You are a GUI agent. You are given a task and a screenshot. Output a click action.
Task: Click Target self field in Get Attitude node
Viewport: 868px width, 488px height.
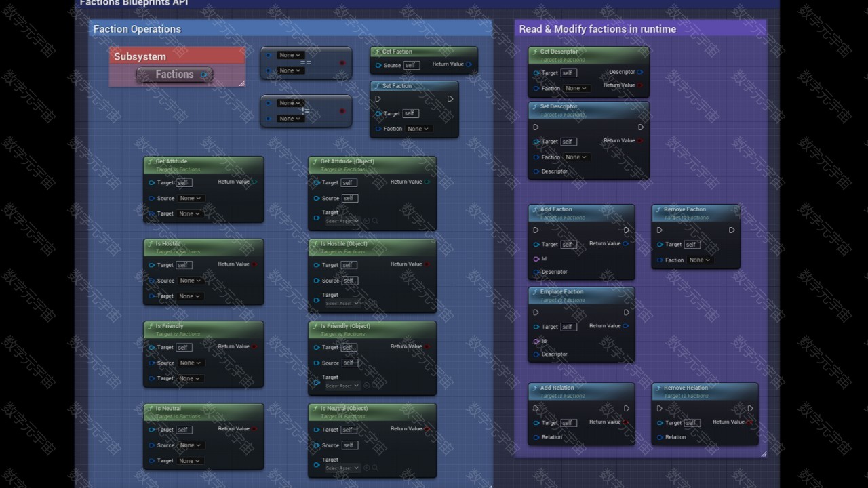(x=184, y=183)
